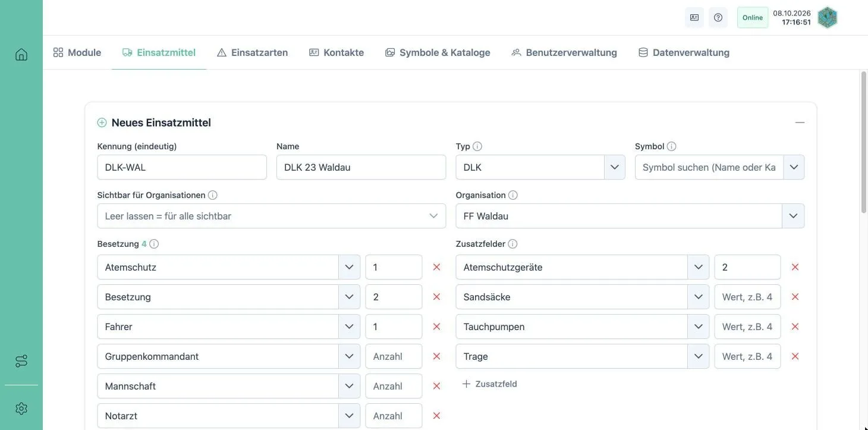The image size is (868, 430).
Task: Click the Online status badge
Action: click(x=753, y=17)
